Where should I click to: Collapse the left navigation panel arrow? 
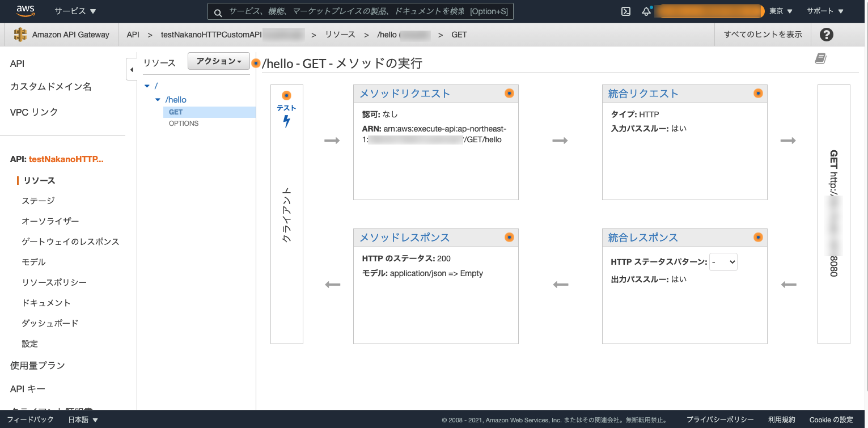point(132,70)
